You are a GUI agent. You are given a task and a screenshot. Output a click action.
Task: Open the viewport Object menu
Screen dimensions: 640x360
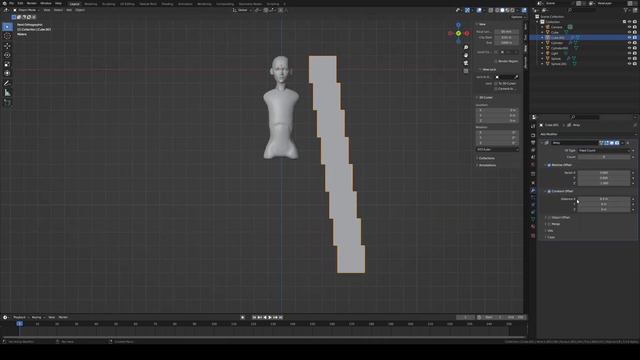(80, 10)
